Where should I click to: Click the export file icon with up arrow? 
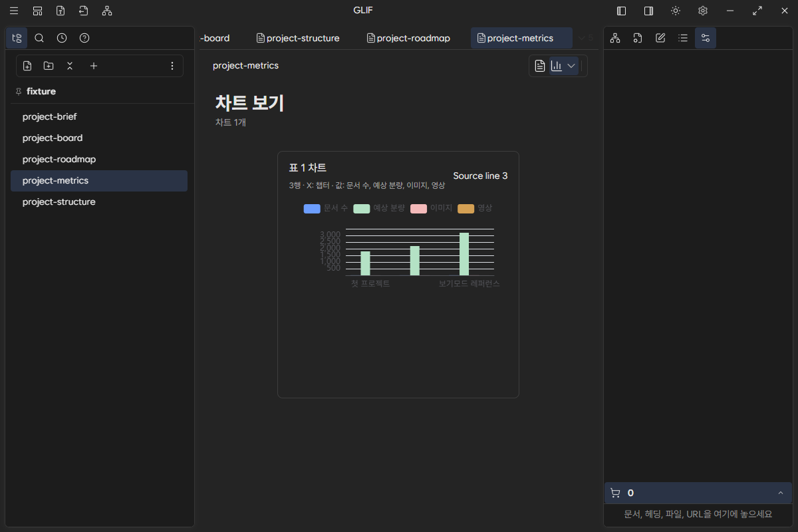click(61, 11)
